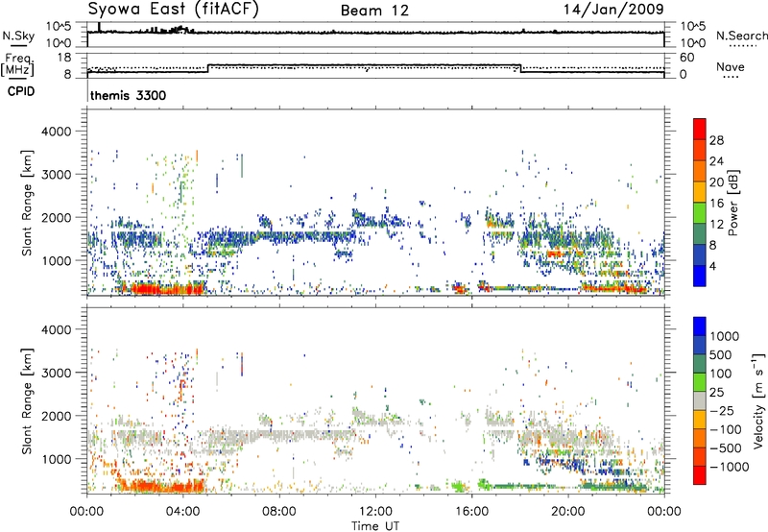Click the '60' tick on the Nave axis

[686, 58]
